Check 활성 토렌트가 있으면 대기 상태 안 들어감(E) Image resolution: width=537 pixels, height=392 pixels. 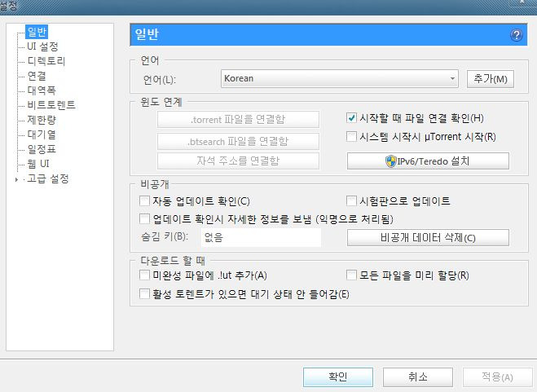pos(144,294)
